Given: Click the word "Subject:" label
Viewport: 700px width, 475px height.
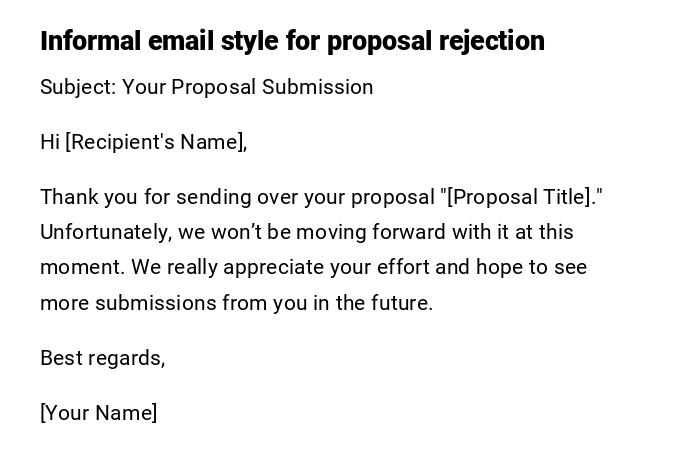Looking at the screenshot, I should tap(78, 87).
